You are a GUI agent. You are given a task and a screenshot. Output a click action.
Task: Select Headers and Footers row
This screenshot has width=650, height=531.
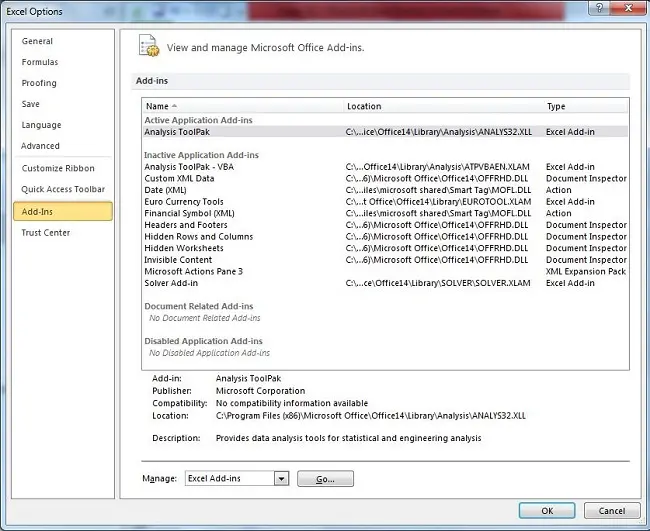(x=385, y=225)
